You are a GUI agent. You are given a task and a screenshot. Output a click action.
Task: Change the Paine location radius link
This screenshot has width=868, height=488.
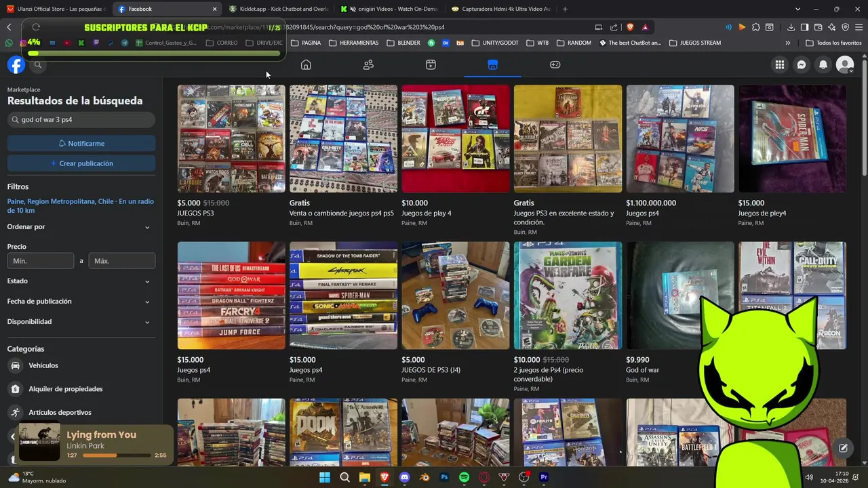point(81,205)
